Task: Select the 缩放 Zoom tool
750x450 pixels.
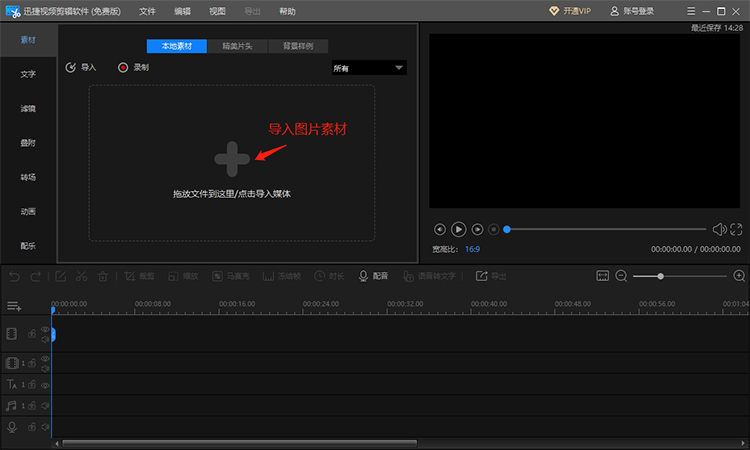Action: tap(183, 276)
